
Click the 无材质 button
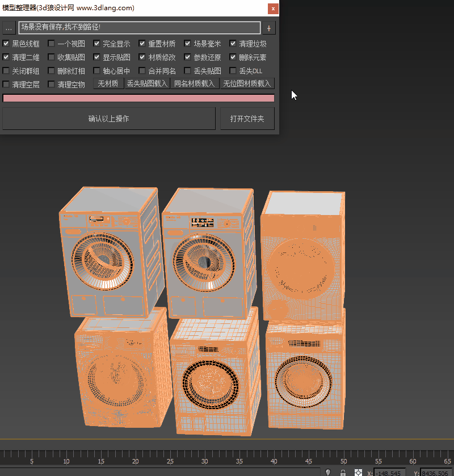pos(108,83)
